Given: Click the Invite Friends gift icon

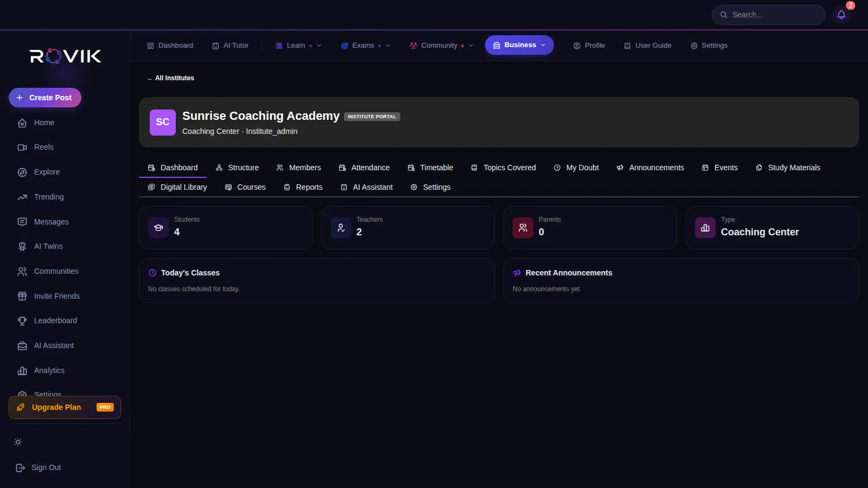Looking at the screenshot, I should [x=22, y=296].
